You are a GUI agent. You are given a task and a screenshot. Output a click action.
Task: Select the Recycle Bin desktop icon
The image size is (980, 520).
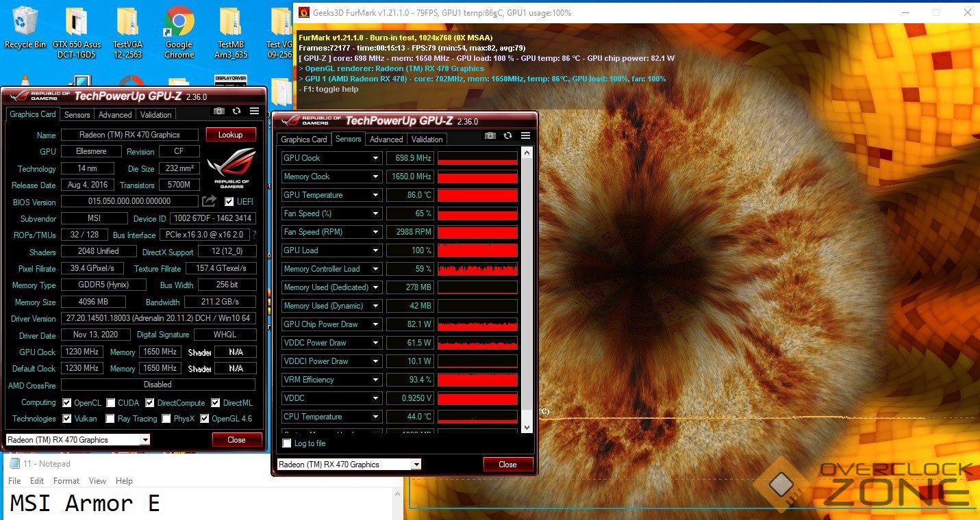25,28
